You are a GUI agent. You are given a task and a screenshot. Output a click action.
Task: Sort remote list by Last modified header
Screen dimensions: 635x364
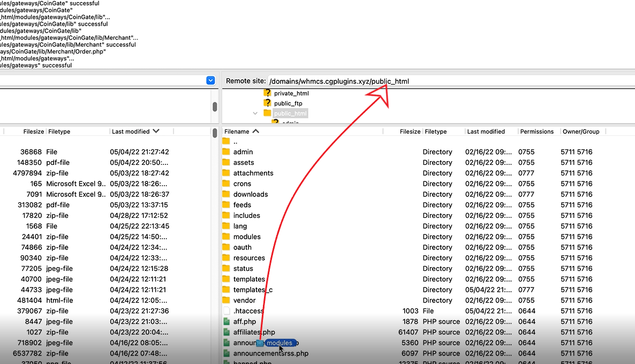point(486,132)
